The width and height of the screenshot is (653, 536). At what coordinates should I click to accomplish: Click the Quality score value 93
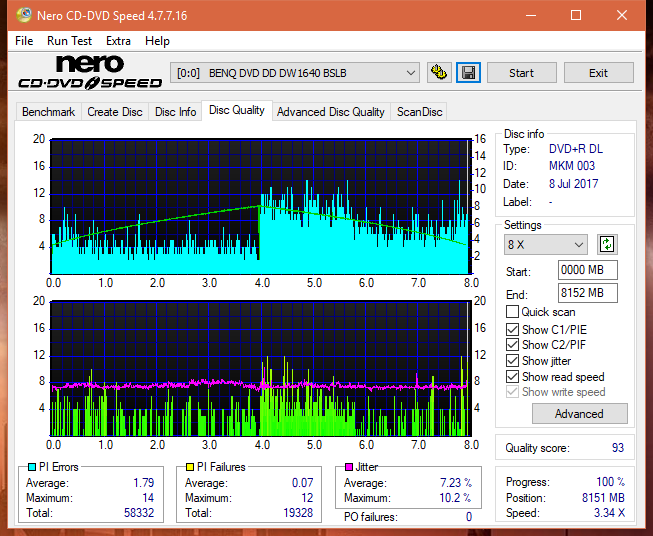point(618,448)
